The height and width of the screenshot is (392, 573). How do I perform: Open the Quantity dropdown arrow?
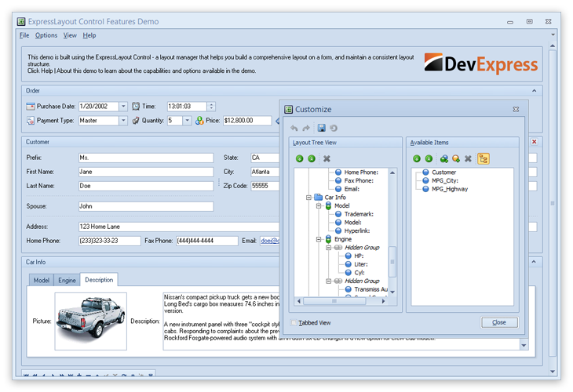click(187, 121)
